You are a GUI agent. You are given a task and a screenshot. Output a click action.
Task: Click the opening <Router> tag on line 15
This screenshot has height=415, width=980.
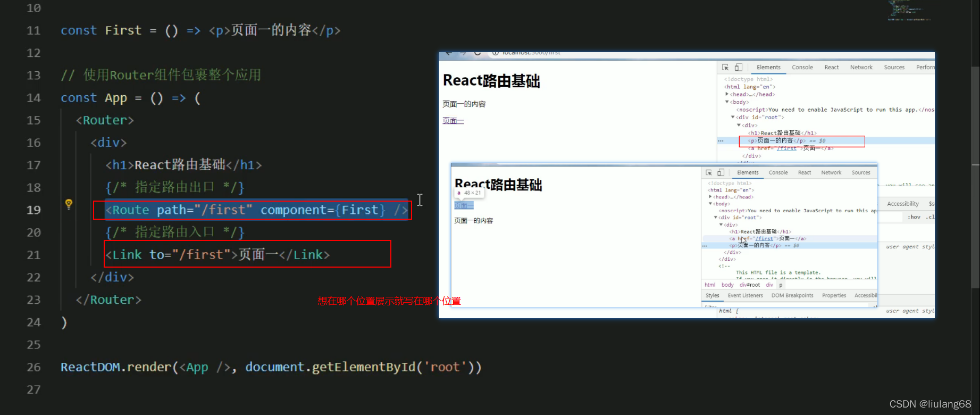[105, 120]
